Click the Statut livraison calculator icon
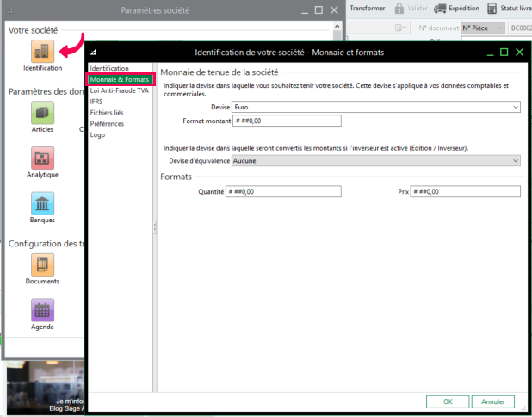This screenshot has width=532, height=417. pyautogui.click(x=492, y=9)
